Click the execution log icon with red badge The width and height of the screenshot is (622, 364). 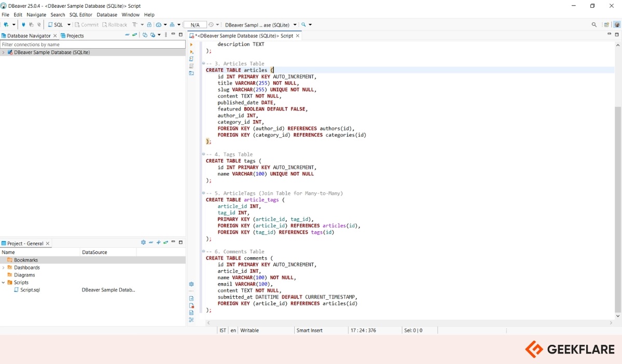tap(191, 305)
